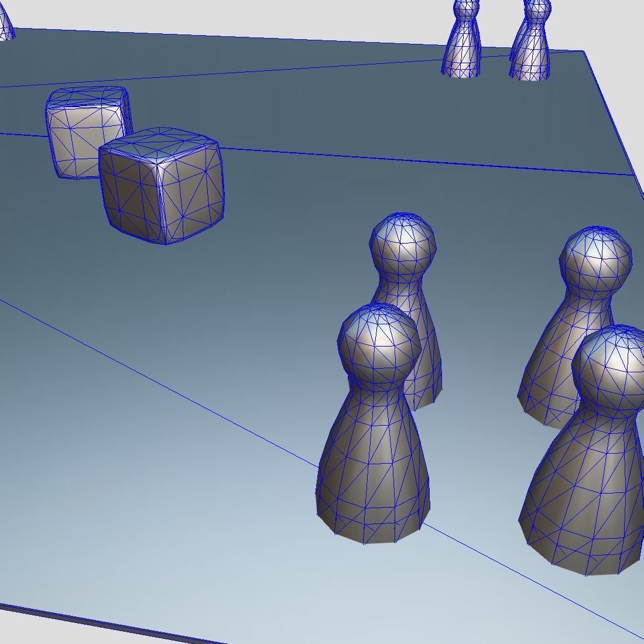The image size is (644, 644).
Task: Select the left distant pawn at board's far edge
Action: (x=462, y=39)
